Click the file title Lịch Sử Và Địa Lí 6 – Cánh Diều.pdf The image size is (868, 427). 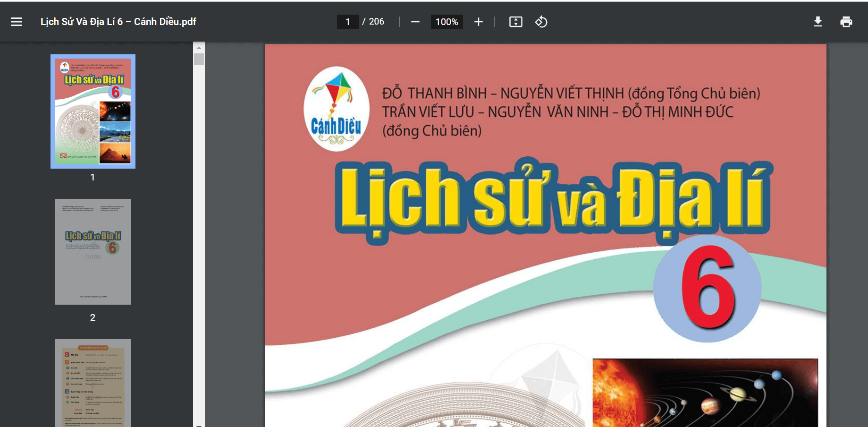pos(118,22)
